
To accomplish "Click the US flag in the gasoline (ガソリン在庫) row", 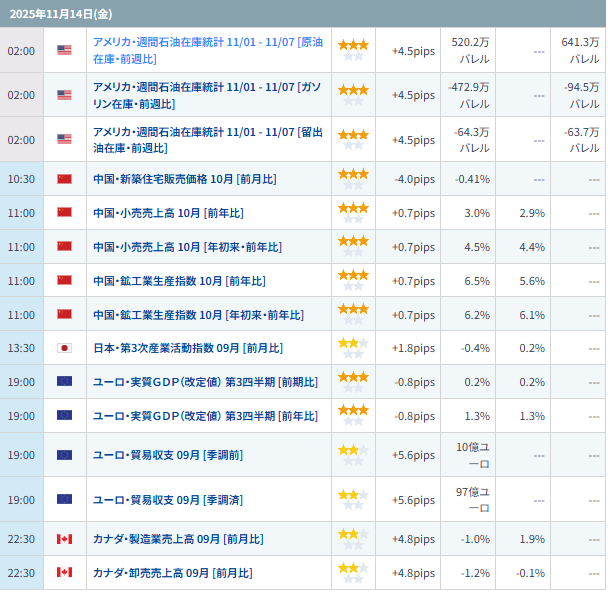I will tap(65, 95).
